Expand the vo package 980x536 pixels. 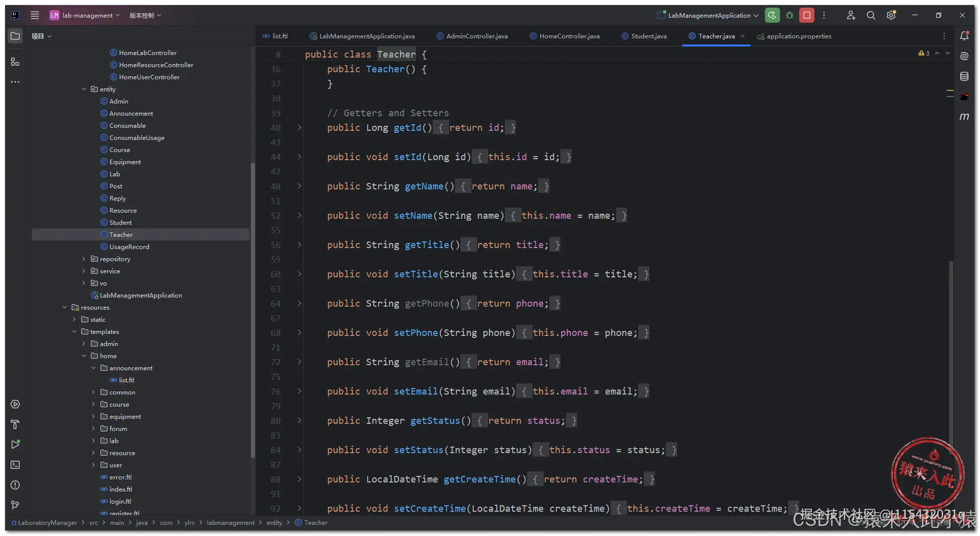(84, 283)
